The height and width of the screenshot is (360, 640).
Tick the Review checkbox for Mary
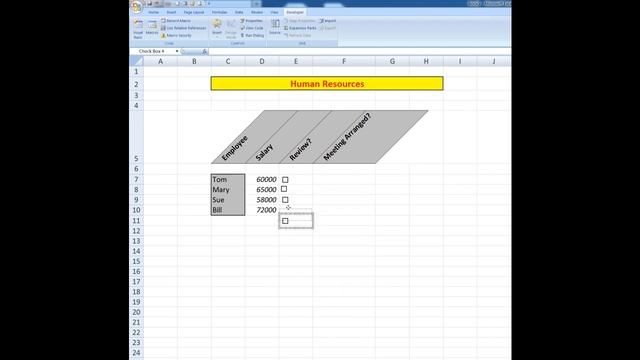pos(284,189)
